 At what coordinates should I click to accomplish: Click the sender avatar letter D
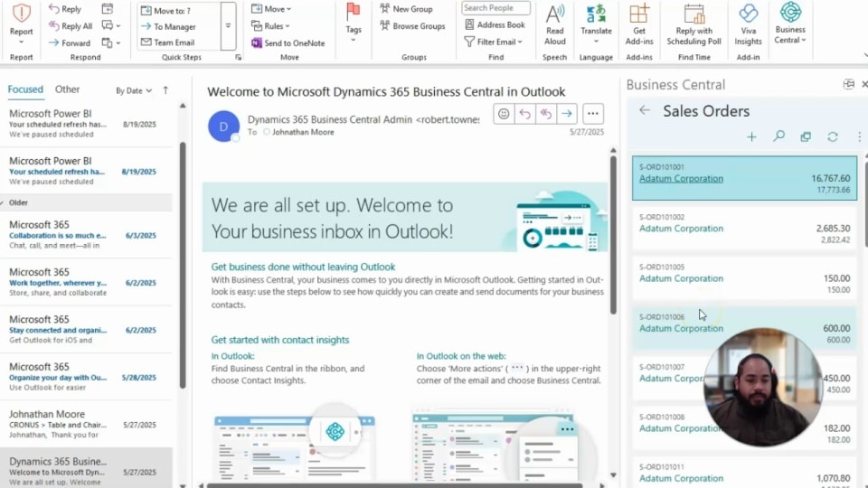coord(223,127)
